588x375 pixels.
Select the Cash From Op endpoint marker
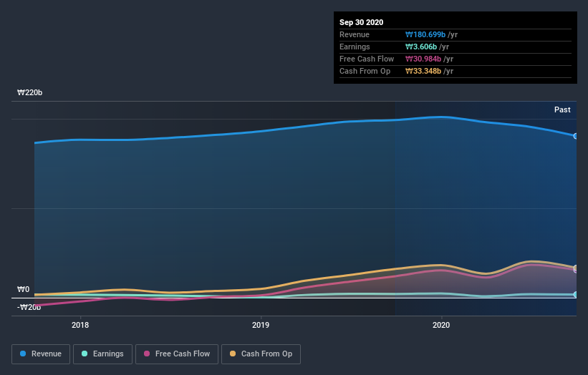[576, 268]
